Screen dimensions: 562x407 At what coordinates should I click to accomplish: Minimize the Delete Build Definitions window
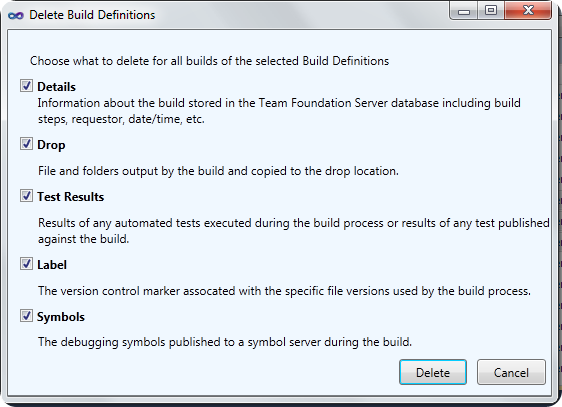coord(463,11)
